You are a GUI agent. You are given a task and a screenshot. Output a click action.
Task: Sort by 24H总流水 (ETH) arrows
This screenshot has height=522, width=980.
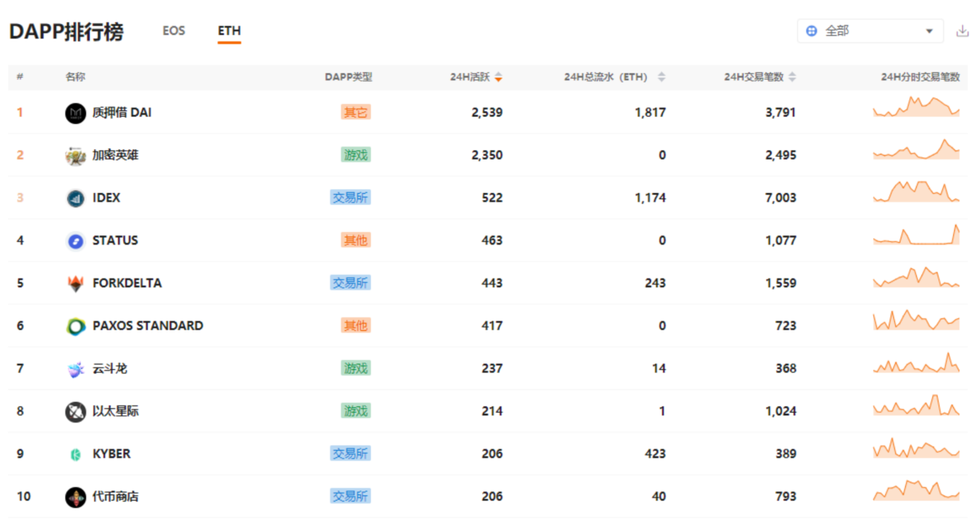pyautogui.click(x=661, y=77)
